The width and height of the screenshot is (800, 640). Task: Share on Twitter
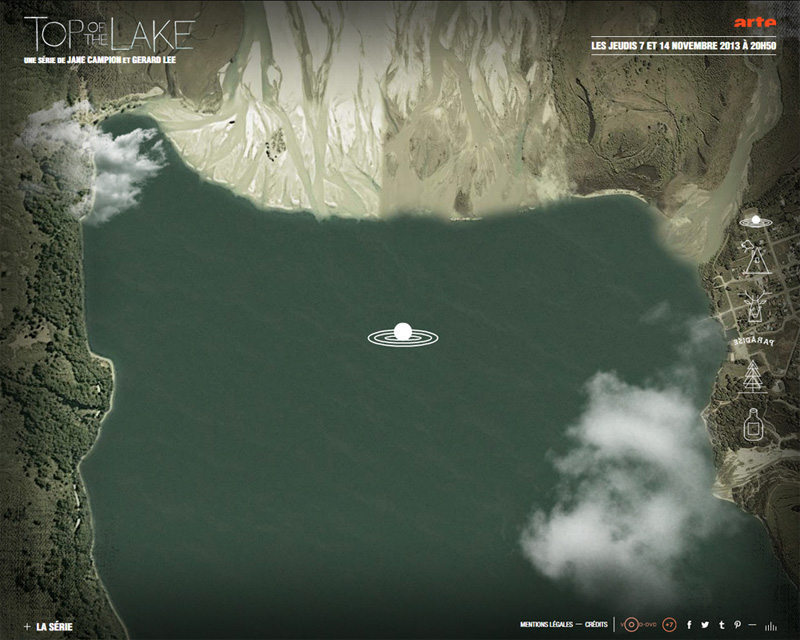705,625
